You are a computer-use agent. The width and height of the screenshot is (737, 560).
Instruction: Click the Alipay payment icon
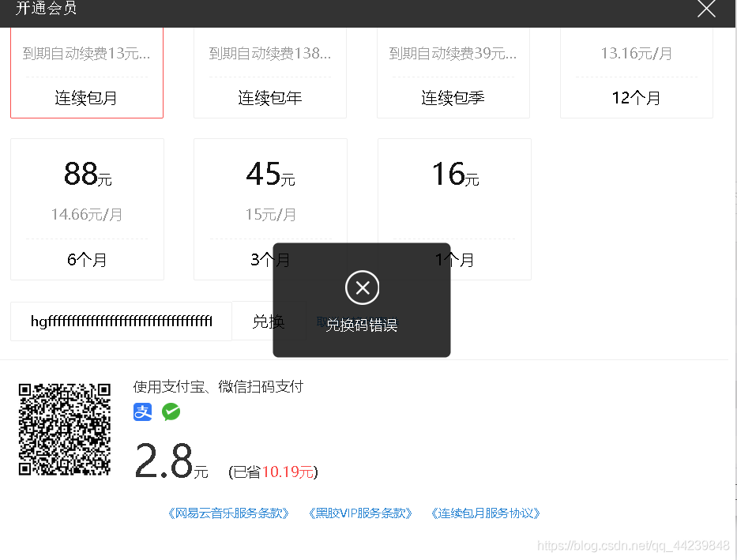click(x=142, y=412)
